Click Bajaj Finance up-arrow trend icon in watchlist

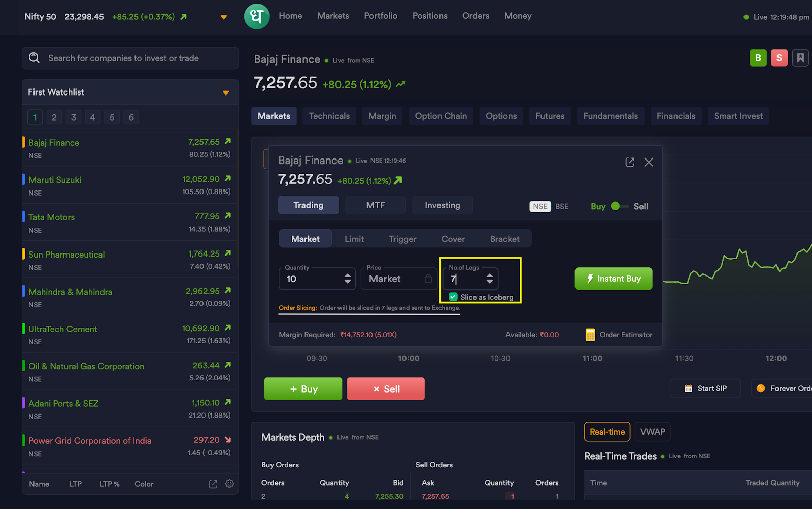pos(228,141)
